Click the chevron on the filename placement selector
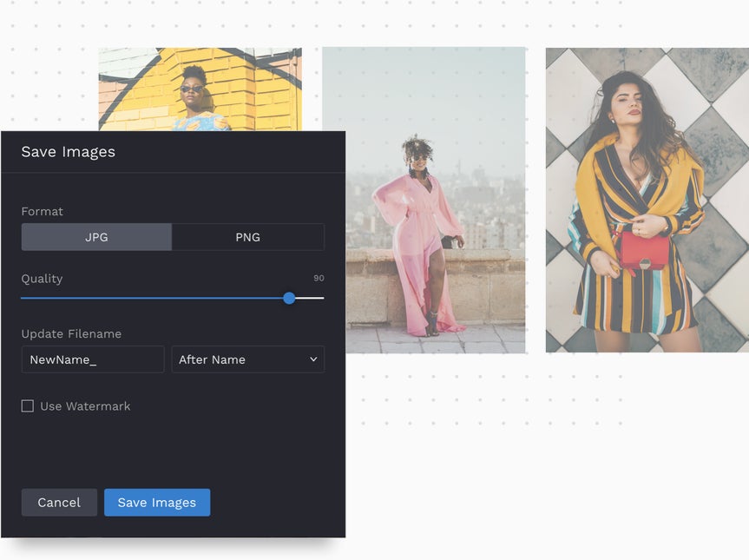The image size is (749, 560). tap(314, 359)
